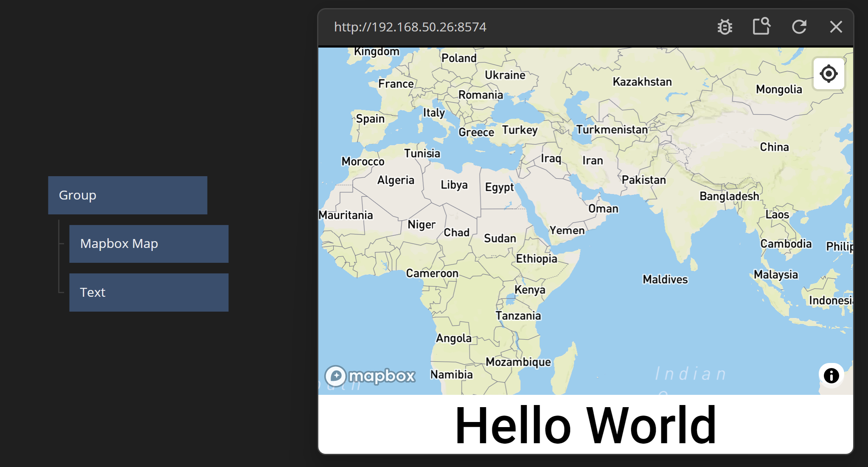Image resolution: width=868 pixels, height=467 pixels.
Task: Select the Mapbox Map node
Action: [149, 244]
